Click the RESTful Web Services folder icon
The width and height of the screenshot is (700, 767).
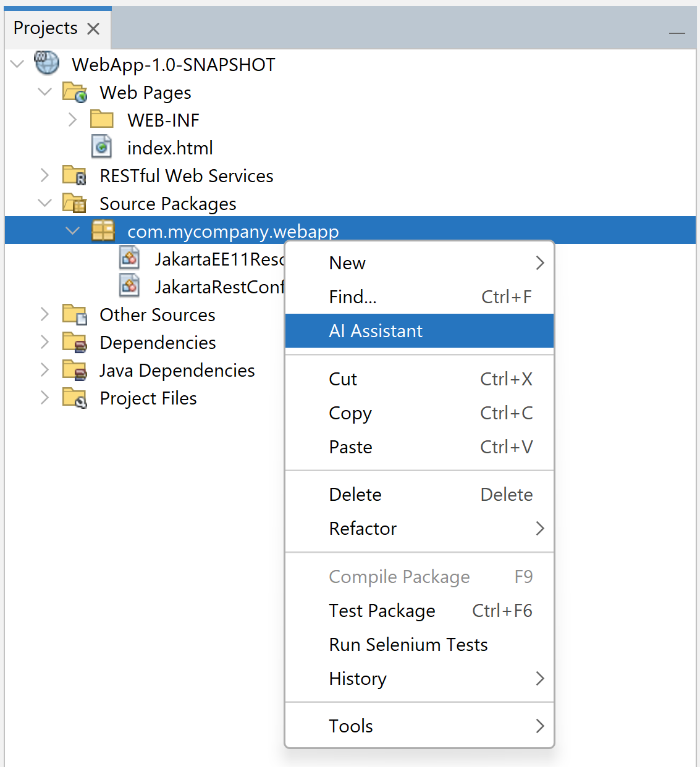[74, 175]
